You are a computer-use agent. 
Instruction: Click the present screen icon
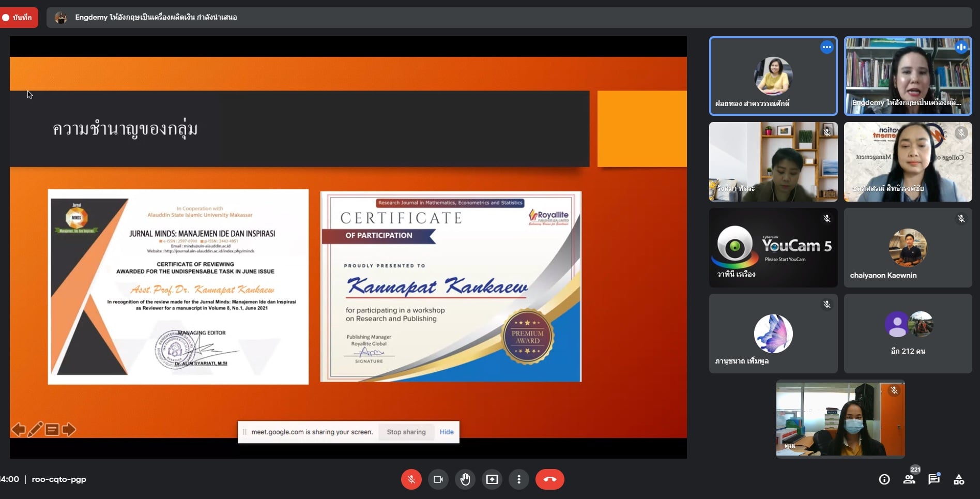point(492,479)
